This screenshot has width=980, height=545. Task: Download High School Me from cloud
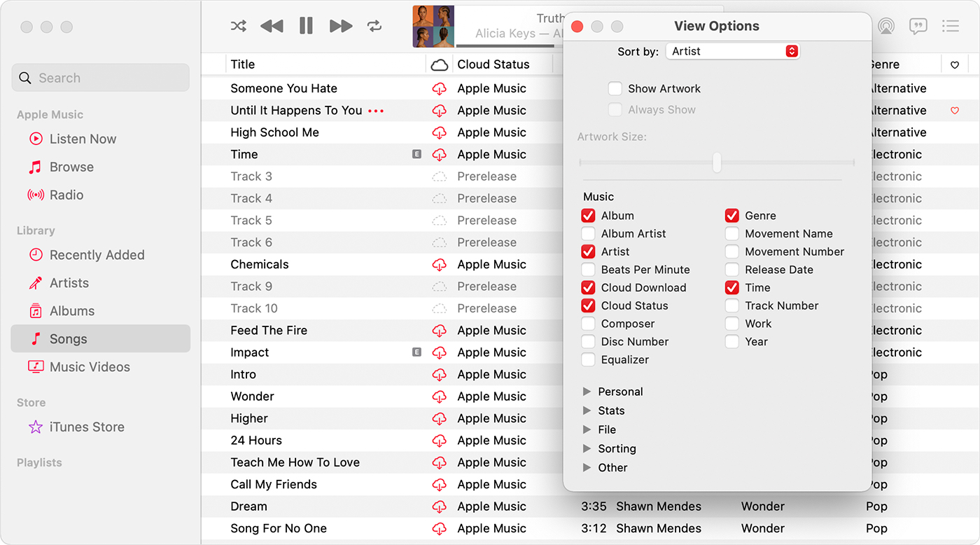point(440,133)
